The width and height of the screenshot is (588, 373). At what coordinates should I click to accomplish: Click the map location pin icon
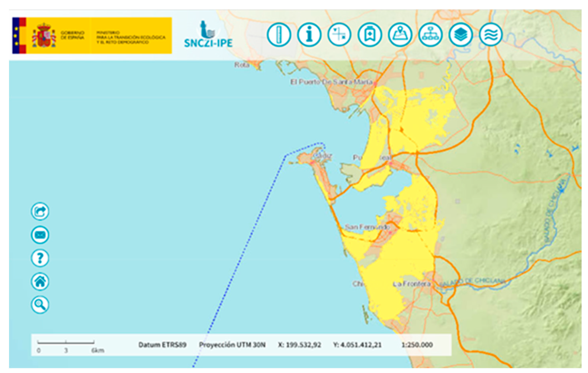click(x=400, y=35)
